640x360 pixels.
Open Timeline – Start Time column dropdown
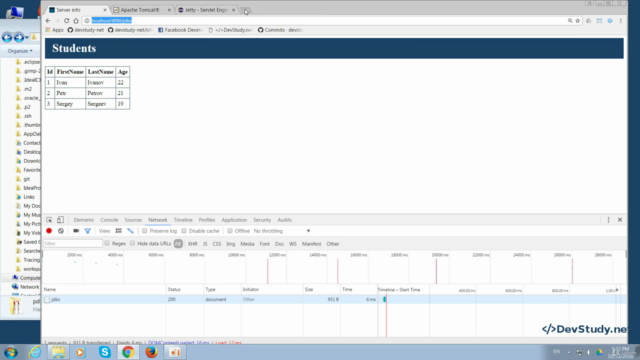[617, 290]
